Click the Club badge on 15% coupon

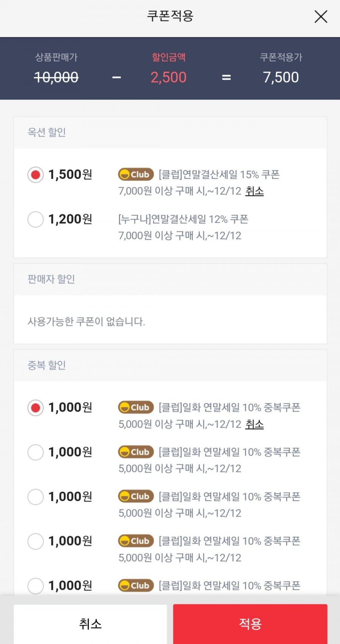(x=136, y=175)
